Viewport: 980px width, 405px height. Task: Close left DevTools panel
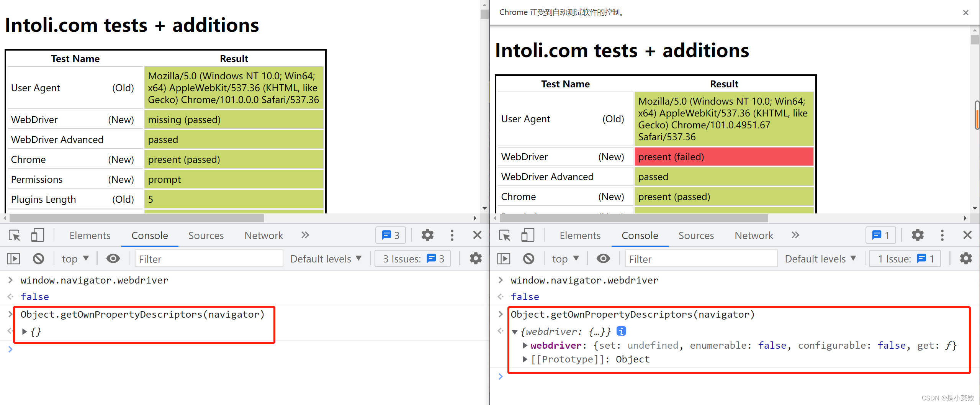(477, 235)
